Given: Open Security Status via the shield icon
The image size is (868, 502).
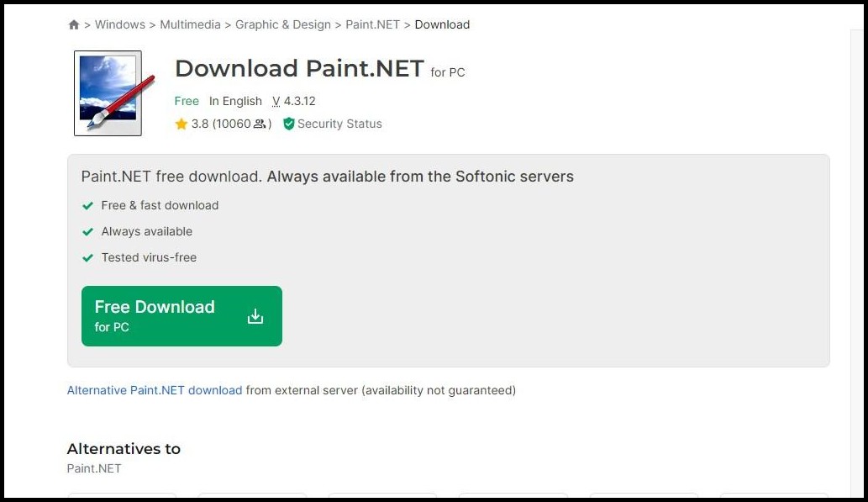Looking at the screenshot, I should point(289,124).
